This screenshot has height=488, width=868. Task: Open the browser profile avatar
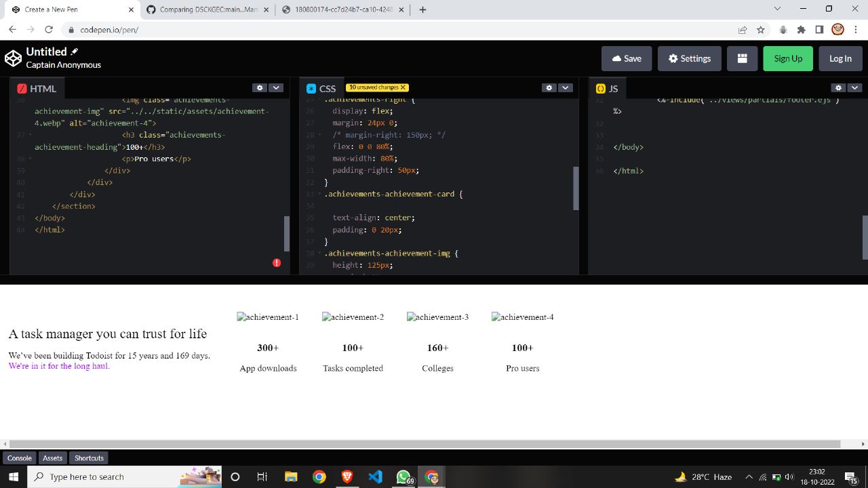pos(838,29)
